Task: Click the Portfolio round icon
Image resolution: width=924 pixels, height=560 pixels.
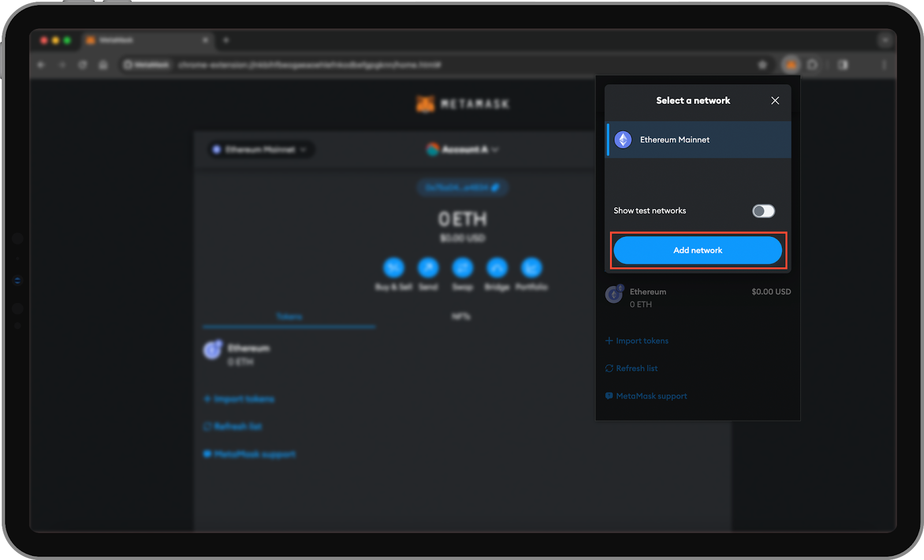Action: [x=531, y=268]
